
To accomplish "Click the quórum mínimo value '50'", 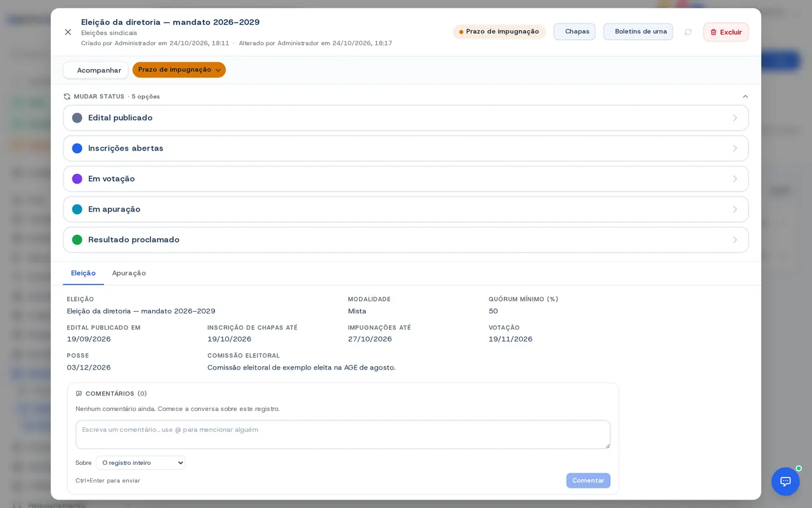I will [x=493, y=311].
